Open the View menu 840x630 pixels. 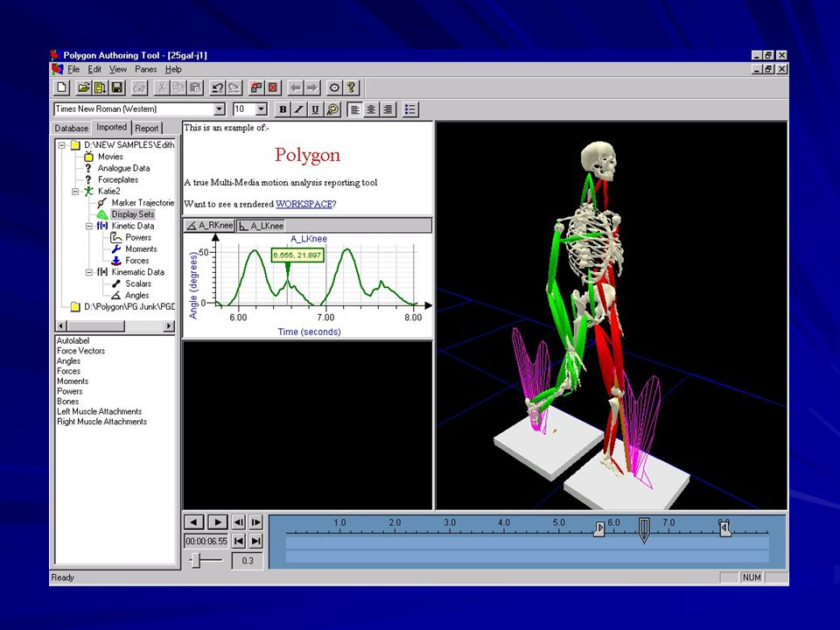(x=118, y=69)
